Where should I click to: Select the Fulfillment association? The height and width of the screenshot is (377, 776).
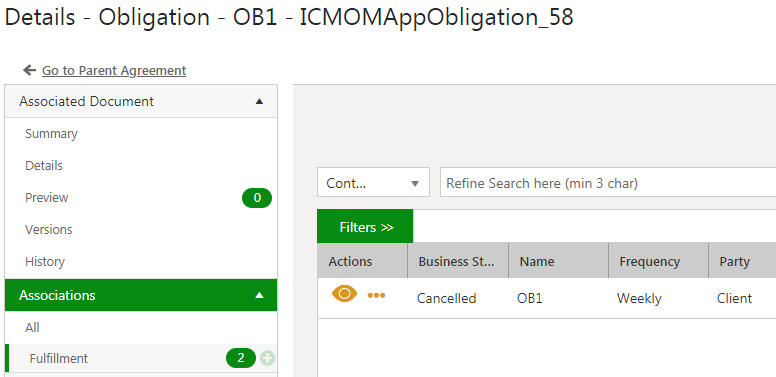coord(59,358)
